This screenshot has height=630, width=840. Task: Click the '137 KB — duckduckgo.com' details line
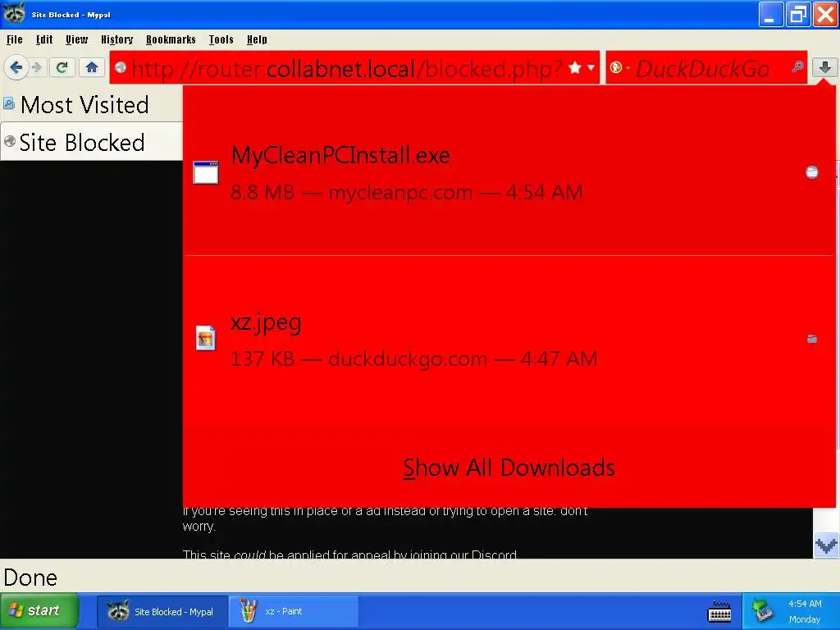(413, 359)
